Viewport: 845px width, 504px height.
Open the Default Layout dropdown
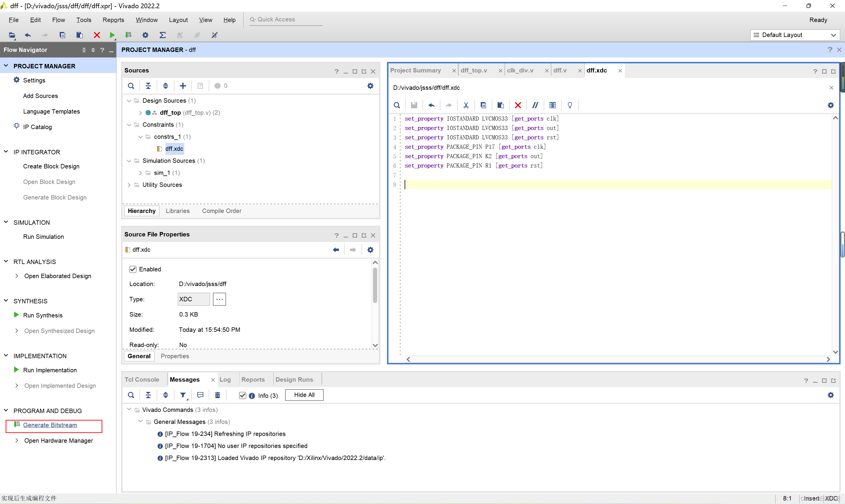795,35
